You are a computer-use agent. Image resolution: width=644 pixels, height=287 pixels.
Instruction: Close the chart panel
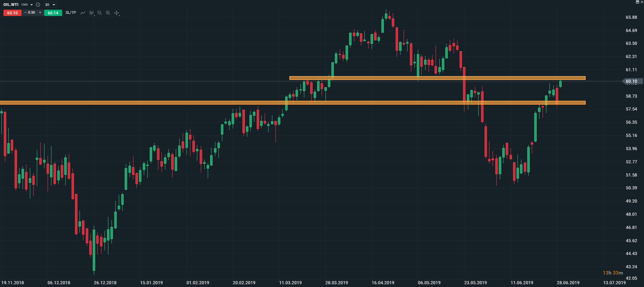[x=642, y=2]
